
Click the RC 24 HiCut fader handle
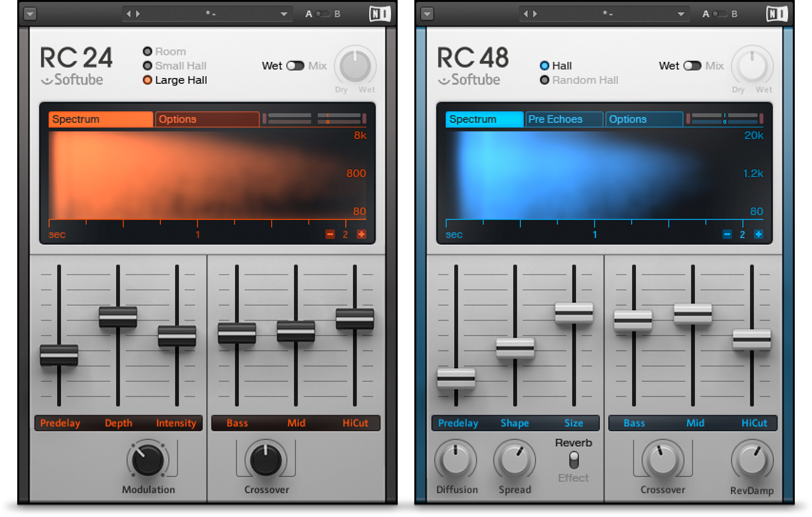(354, 319)
